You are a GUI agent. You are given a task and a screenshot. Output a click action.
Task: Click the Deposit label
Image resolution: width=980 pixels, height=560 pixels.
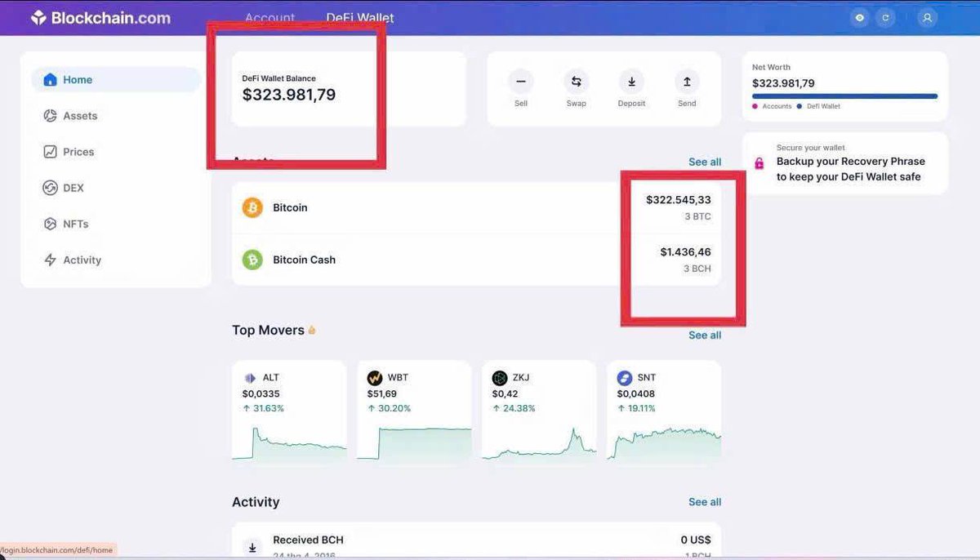point(631,104)
